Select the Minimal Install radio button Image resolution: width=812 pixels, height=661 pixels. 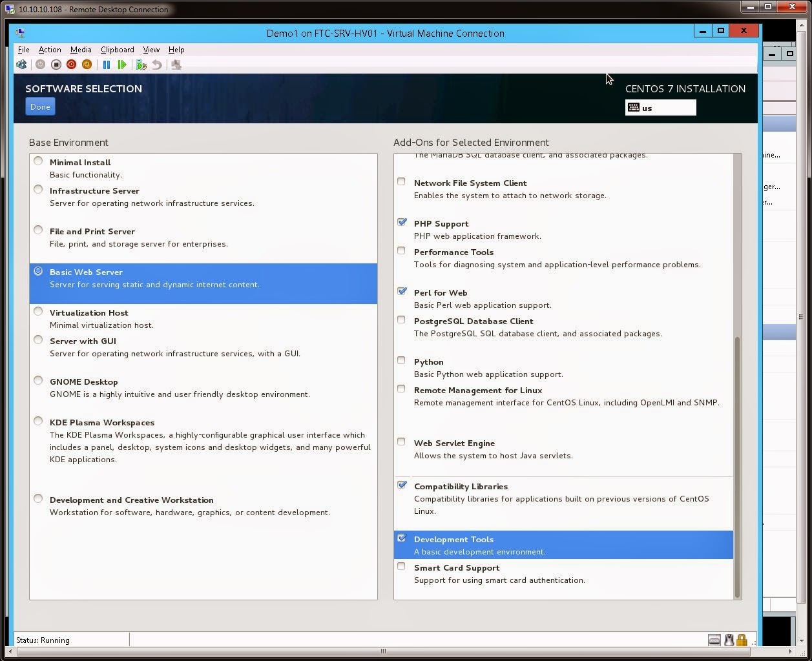tap(38, 161)
